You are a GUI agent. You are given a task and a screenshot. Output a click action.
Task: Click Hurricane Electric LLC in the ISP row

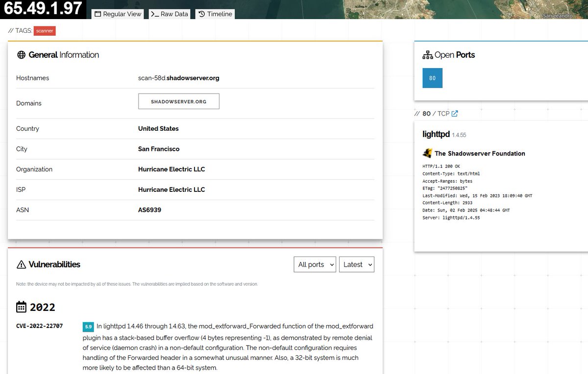tap(171, 189)
